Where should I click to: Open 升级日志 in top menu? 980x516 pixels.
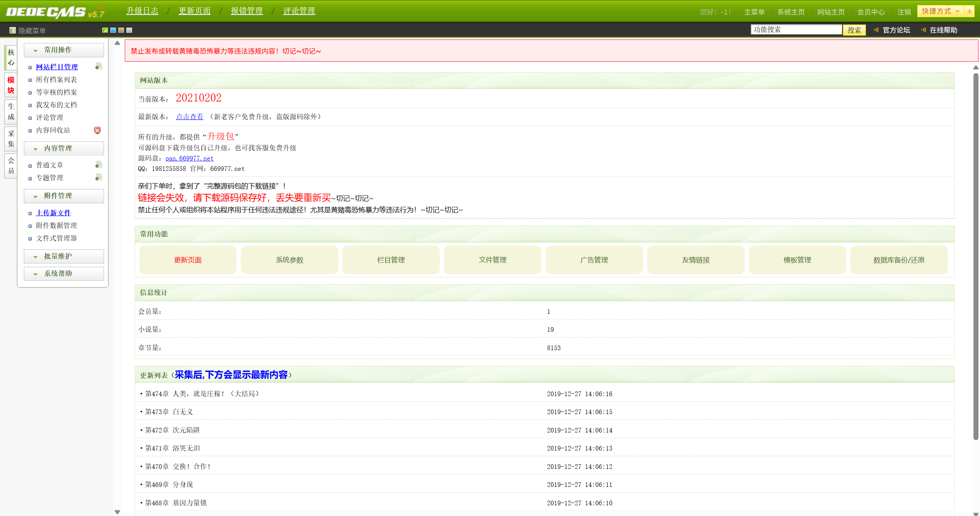(x=142, y=11)
